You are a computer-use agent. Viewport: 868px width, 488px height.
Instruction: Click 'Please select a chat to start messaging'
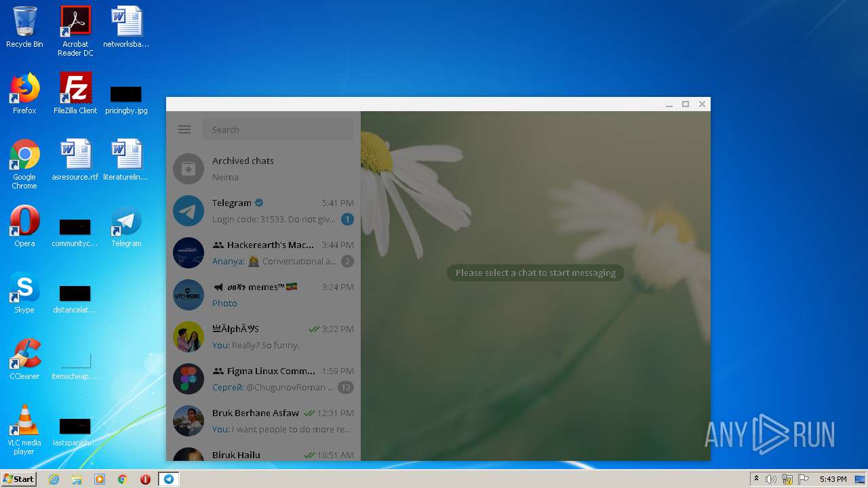click(536, 272)
